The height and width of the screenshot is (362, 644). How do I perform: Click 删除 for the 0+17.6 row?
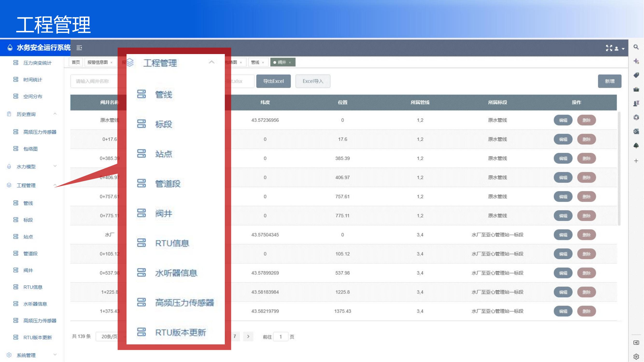[x=586, y=139]
